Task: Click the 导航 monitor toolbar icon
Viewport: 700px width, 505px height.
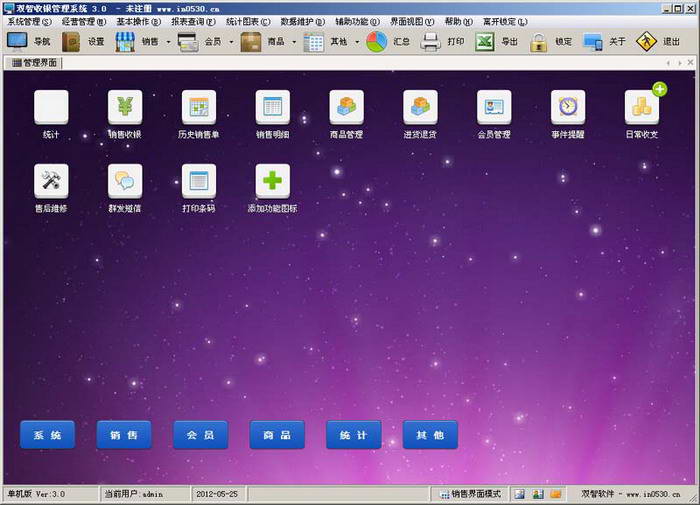Action: (17, 42)
